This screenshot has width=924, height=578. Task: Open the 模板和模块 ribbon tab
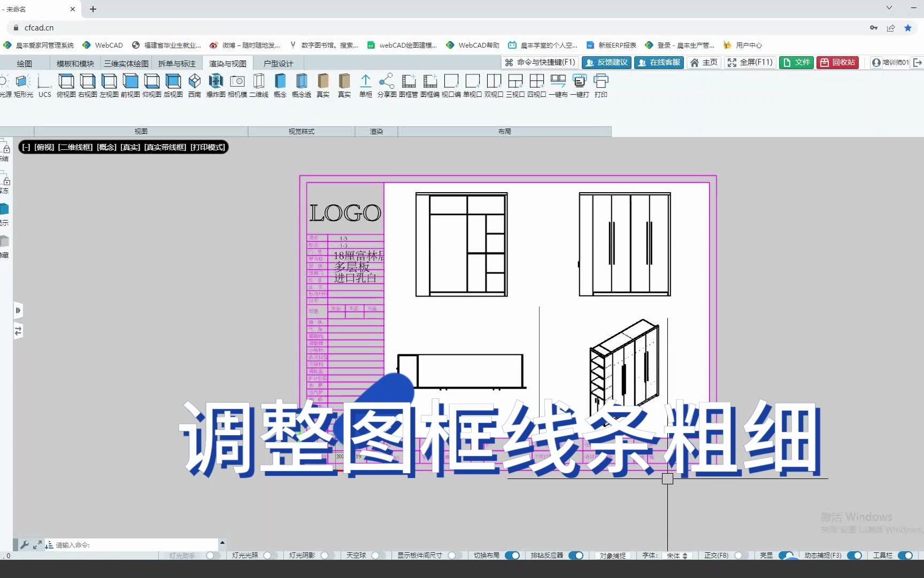click(75, 63)
